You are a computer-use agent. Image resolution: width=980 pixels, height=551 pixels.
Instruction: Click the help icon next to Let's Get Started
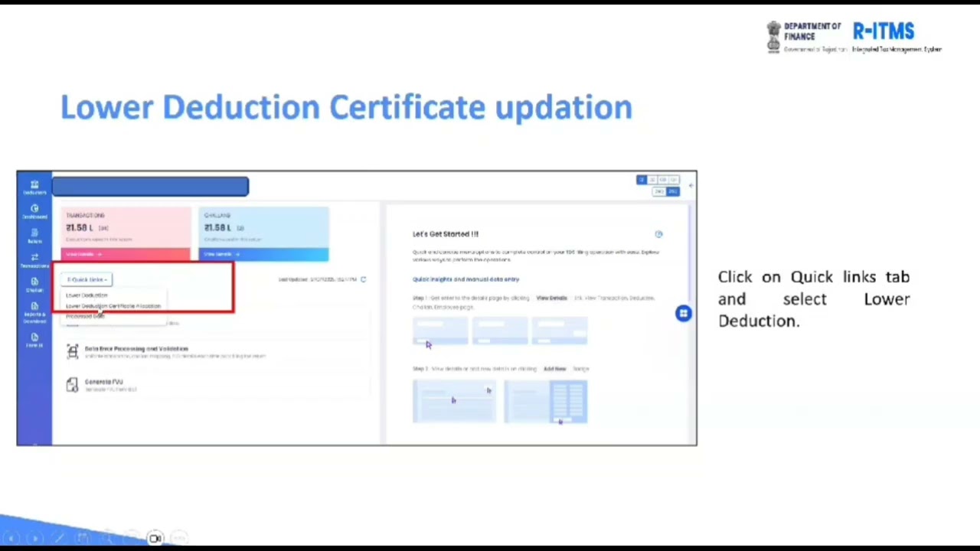pos(658,234)
